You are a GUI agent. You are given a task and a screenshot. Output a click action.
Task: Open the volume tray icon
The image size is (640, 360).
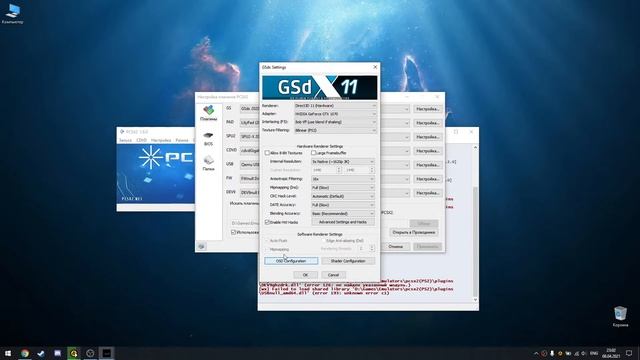point(584,353)
